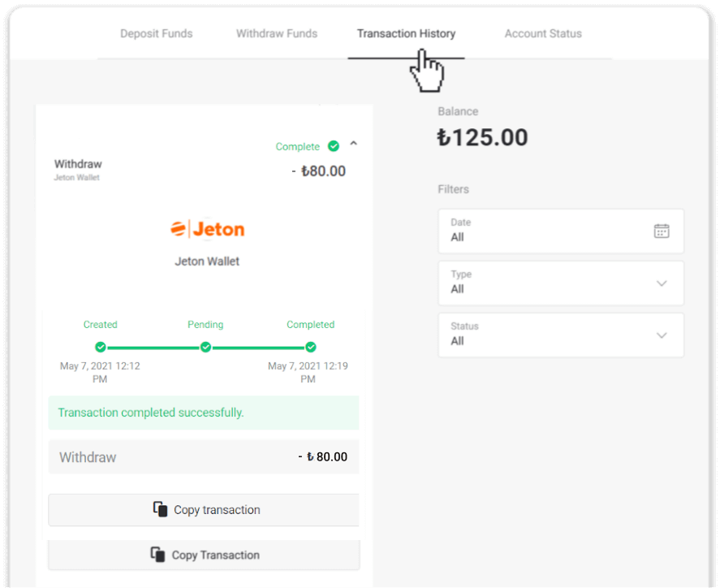Select the Withdraw ₺80.00 summary row

coord(203,456)
